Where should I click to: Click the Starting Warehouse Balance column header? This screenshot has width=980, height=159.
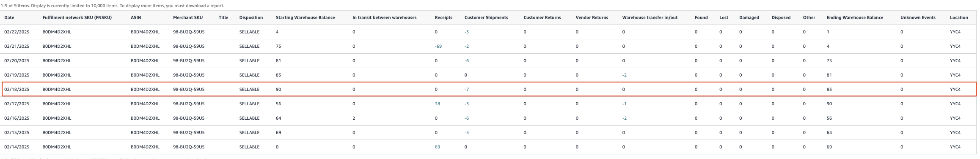point(305,17)
